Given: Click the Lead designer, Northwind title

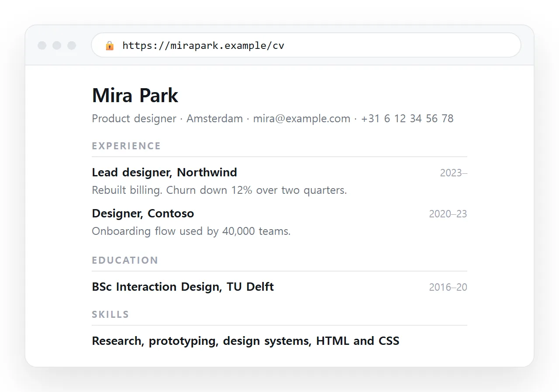Looking at the screenshot, I should [164, 172].
